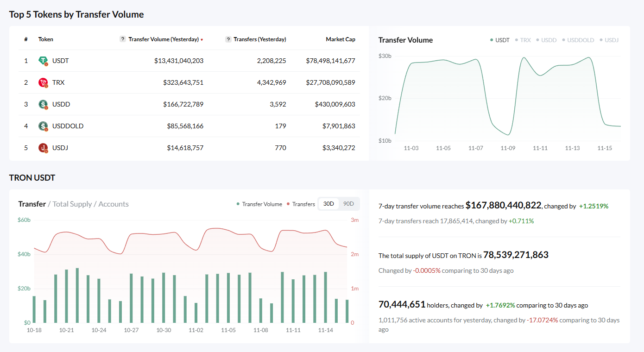Sort by Transfer Volume (Yesterday) arrow
The image size is (644, 352).
click(x=202, y=40)
